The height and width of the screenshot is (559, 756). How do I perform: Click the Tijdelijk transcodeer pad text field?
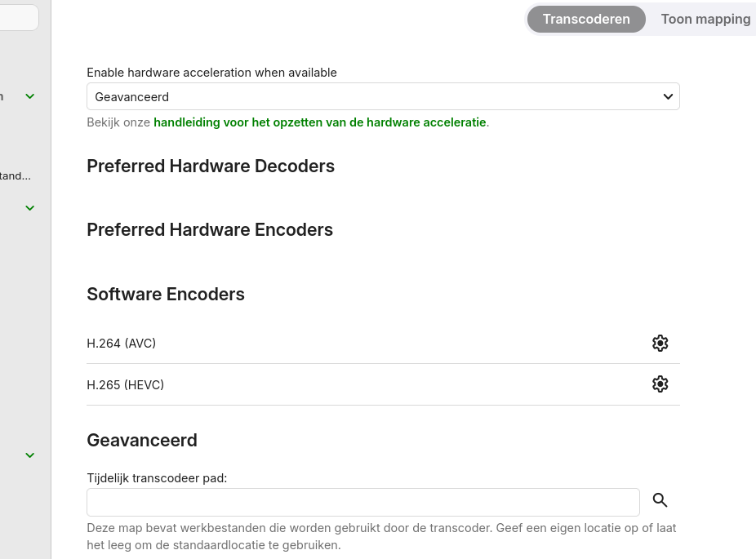click(362, 502)
